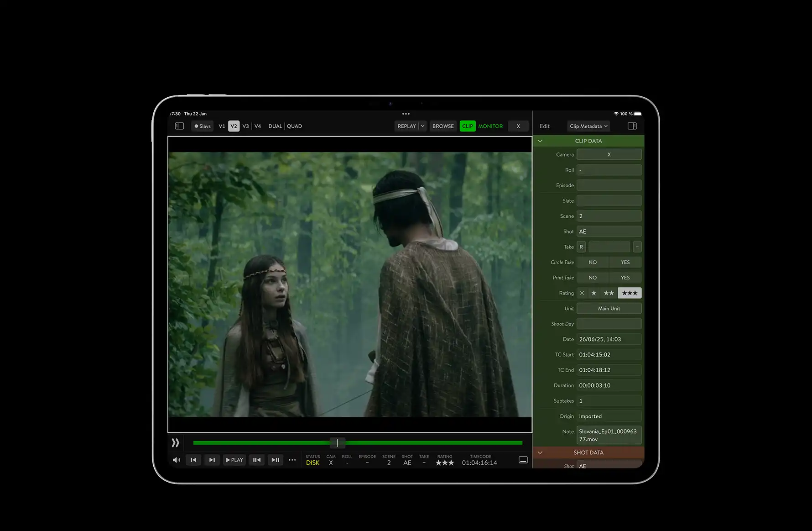
Task: Toggle the right inspector panel icon
Action: (x=632, y=126)
